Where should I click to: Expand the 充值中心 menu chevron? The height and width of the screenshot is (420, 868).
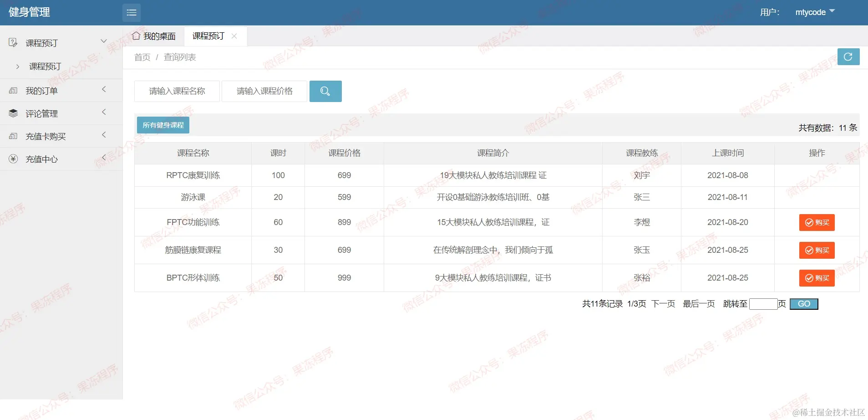coord(104,158)
